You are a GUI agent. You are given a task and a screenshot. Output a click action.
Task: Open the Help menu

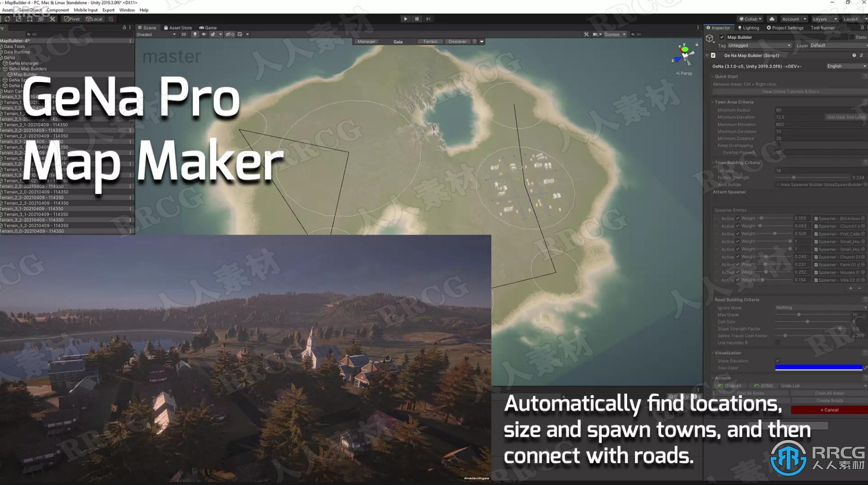[x=143, y=10]
